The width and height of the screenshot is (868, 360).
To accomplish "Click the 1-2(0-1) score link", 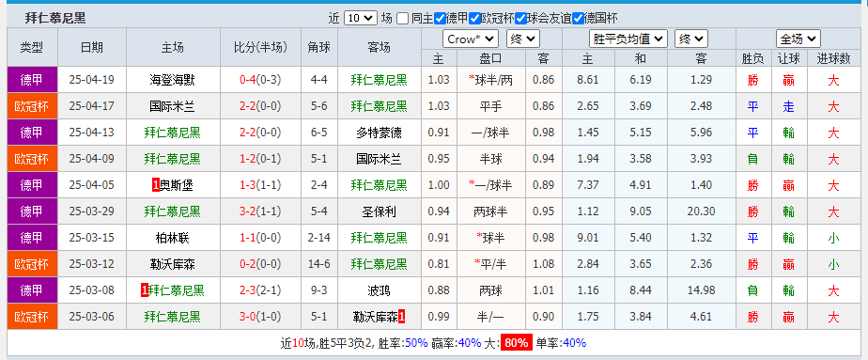I will point(260,159).
